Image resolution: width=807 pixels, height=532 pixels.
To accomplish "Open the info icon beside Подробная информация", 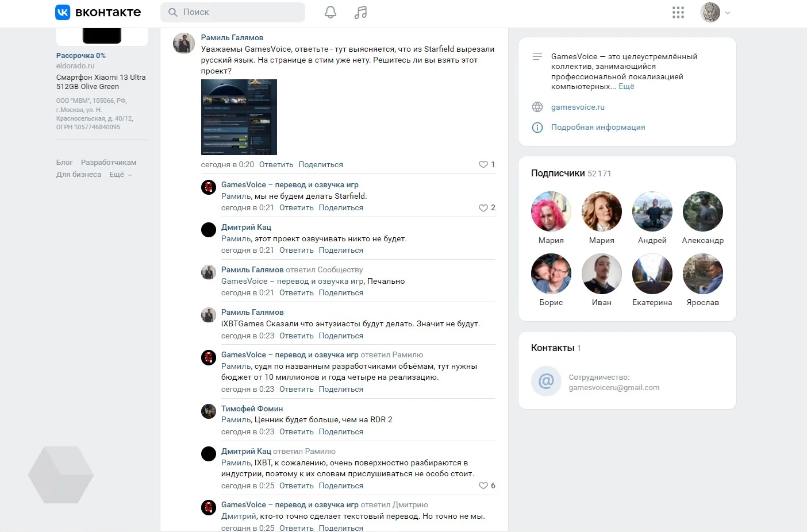I will (537, 128).
